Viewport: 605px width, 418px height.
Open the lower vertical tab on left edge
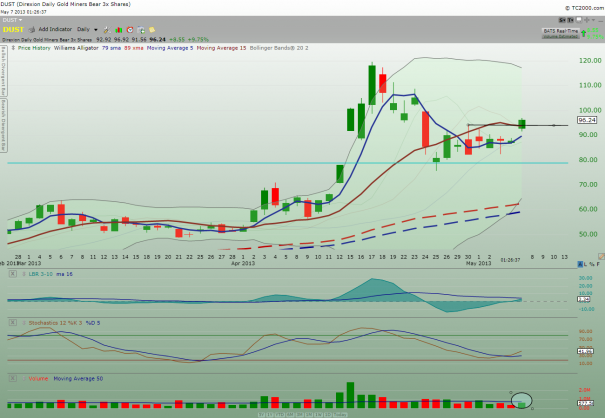(x=3, y=125)
